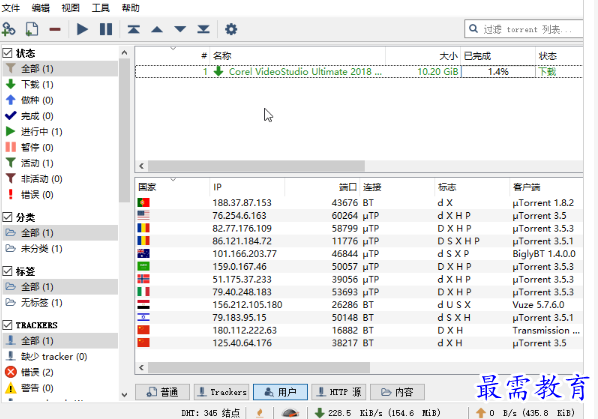
Task: Click the 1.4% progress bar
Action: tap(498, 72)
